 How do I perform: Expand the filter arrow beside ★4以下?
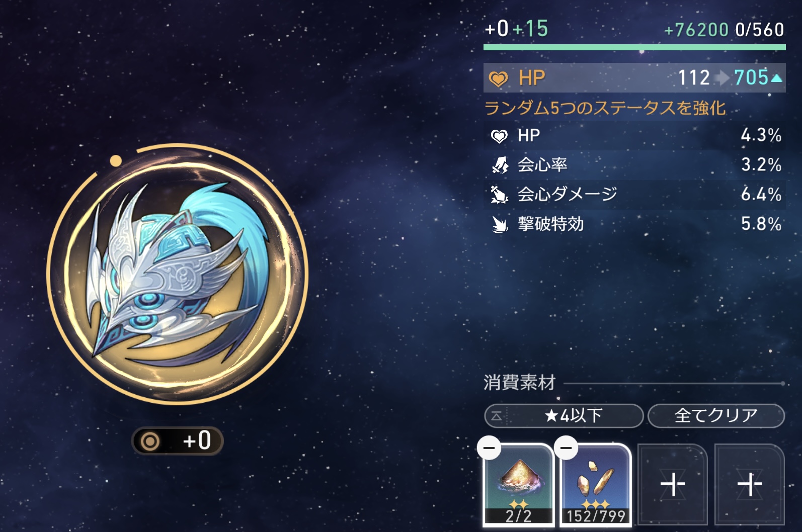coord(497,416)
